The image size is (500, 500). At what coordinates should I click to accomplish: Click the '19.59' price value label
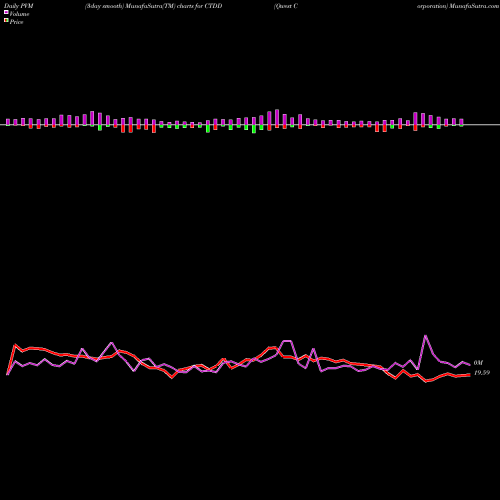482,373
